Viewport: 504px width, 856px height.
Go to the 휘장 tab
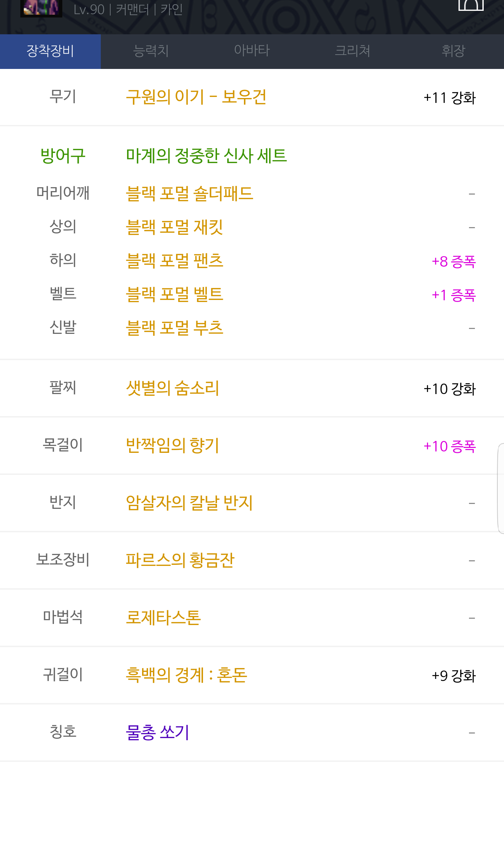point(453,51)
